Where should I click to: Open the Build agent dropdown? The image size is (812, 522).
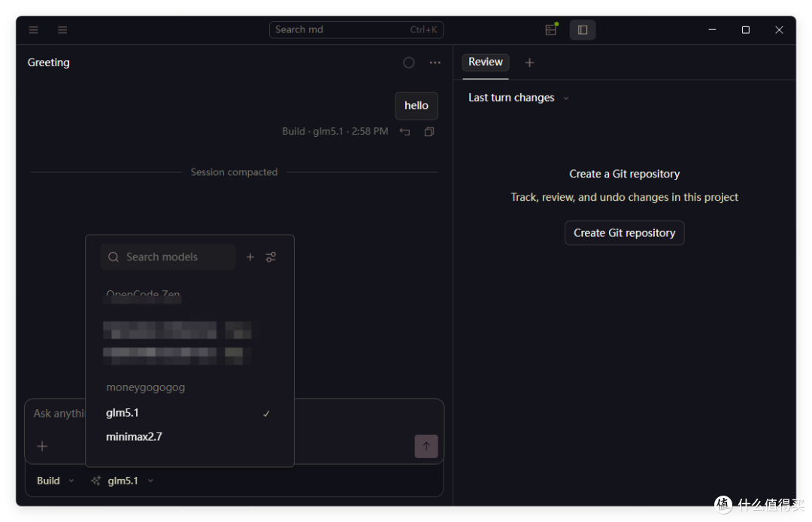56,481
